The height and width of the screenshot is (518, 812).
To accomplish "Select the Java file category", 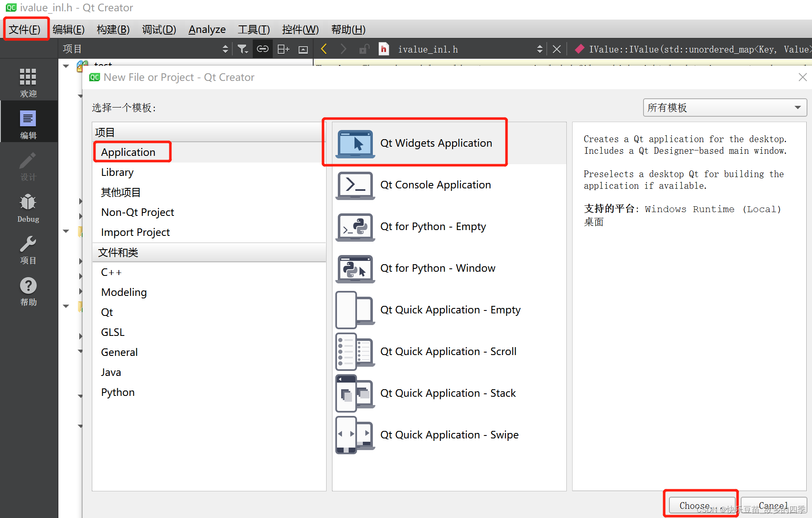I will [209, 372].
